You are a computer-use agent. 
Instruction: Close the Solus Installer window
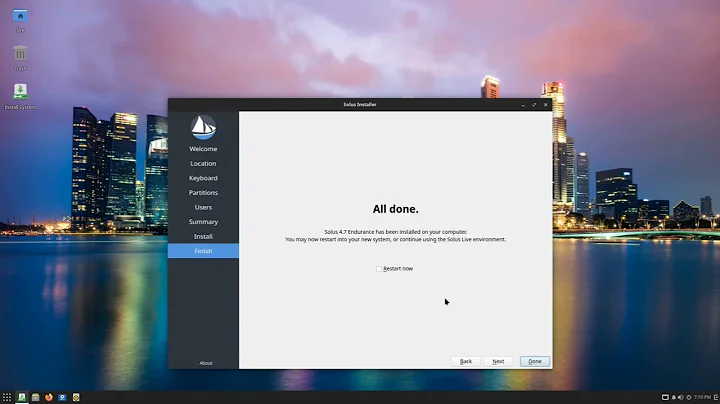546,105
